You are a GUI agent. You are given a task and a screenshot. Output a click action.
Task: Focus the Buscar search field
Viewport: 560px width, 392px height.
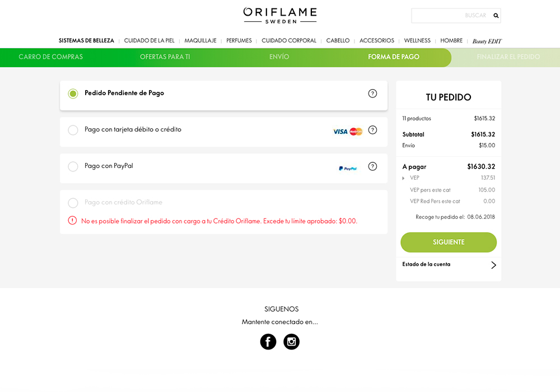(452, 15)
